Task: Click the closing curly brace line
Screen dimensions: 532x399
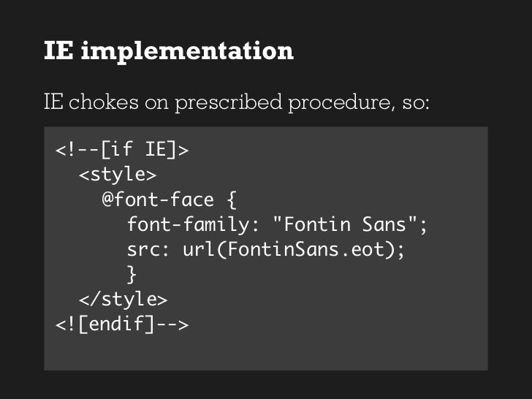Action: coord(132,275)
